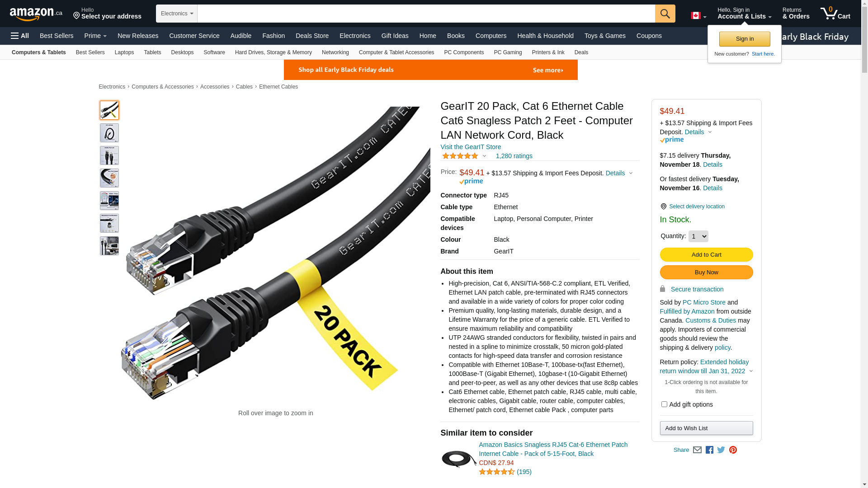Open the Canada flag country selector
Screen dimensions: 868x488
click(698, 16)
